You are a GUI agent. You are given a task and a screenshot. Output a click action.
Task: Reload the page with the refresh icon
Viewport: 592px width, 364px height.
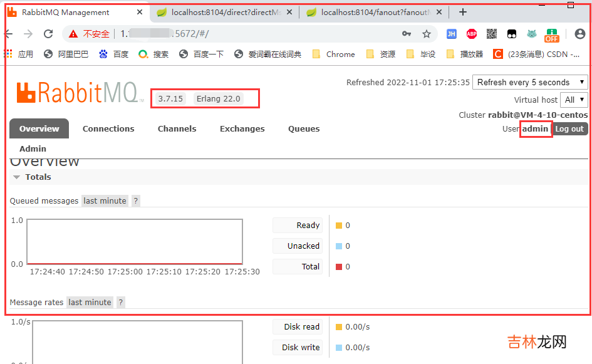coord(48,34)
